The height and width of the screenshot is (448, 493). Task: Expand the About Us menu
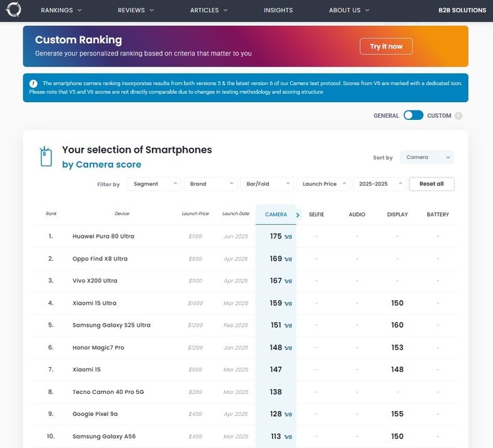click(x=349, y=10)
